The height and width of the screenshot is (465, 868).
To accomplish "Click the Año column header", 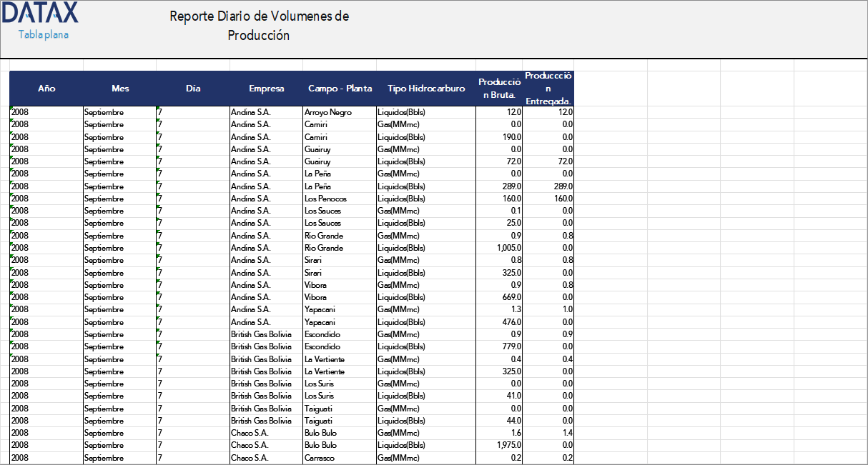I will 46,89.
